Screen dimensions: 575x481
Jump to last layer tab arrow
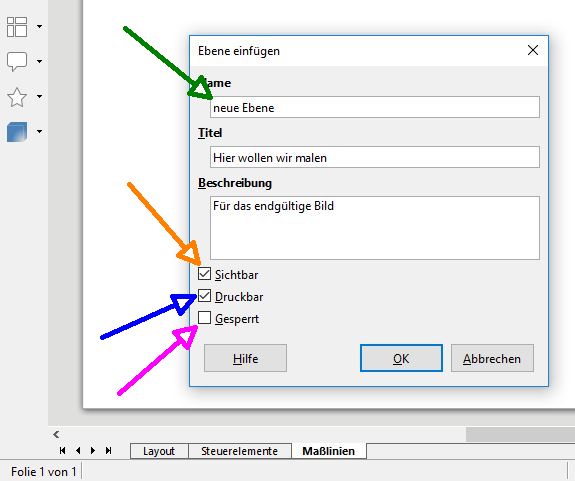pyautogui.click(x=108, y=450)
